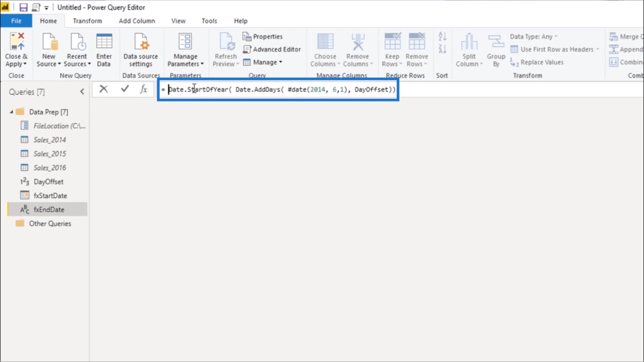
Task: Click the Append Queries icon
Action: click(614, 49)
